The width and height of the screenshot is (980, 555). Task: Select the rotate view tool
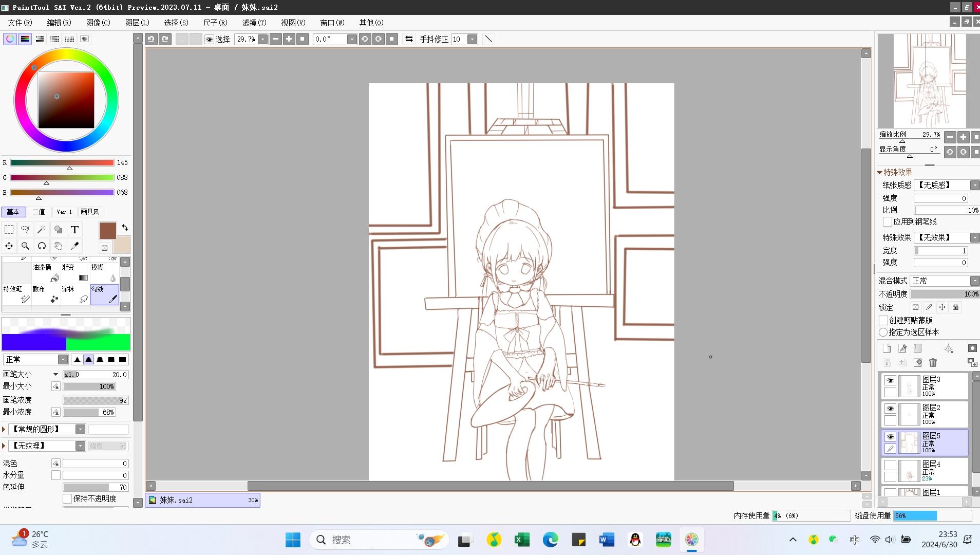point(42,246)
